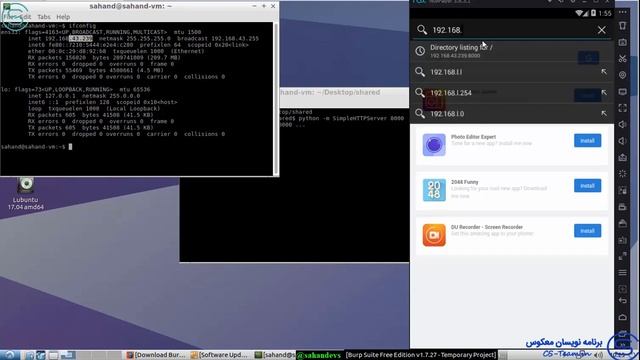Open the three-dots menu atop emulator sidebar
The height and width of the screenshot is (360, 640).
622,12
